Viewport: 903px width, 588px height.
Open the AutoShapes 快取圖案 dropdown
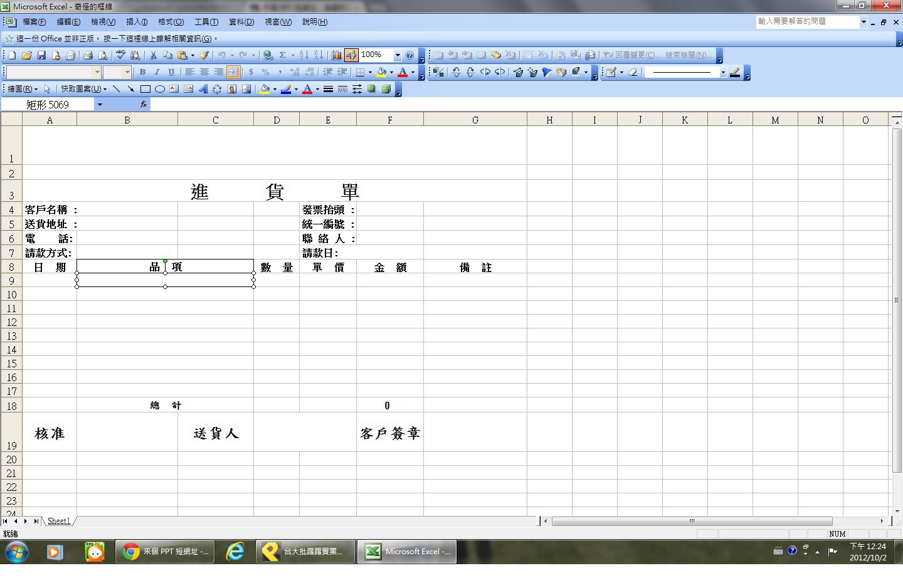coord(83,89)
